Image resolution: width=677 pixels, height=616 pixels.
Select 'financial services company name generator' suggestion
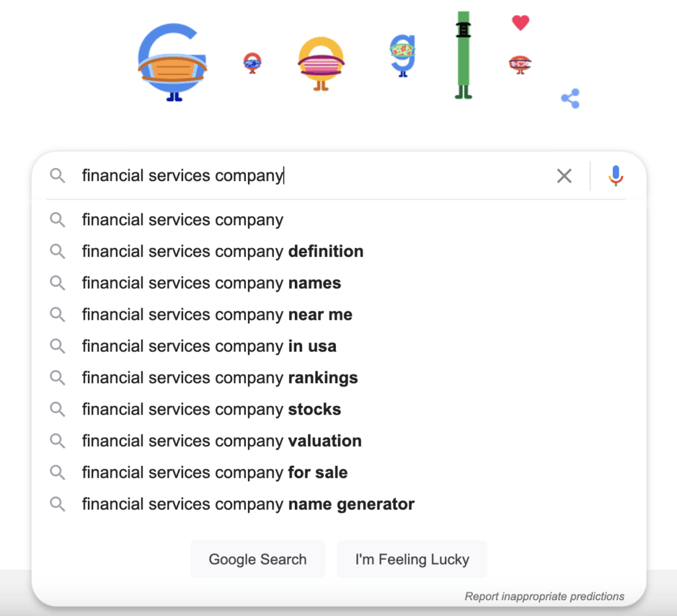[x=247, y=504]
